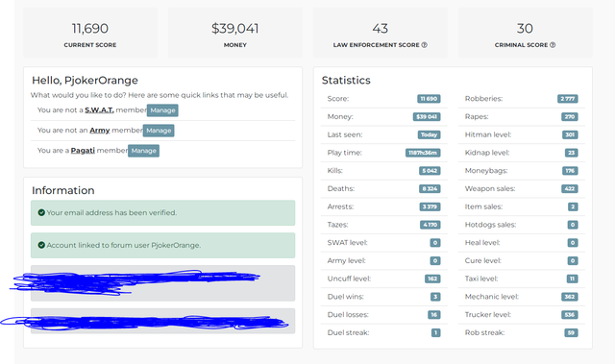The height and width of the screenshot is (364, 615).
Task: Click the Item sales badge 2
Action: tap(573, 206)
